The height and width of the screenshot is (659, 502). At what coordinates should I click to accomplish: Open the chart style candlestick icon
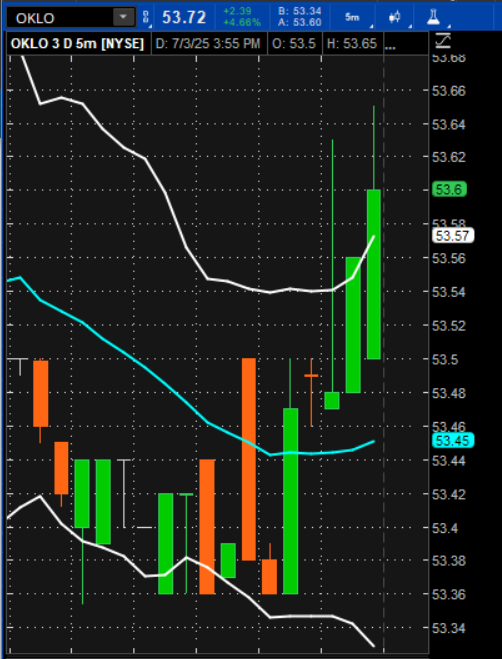pyautogui.click(x=394, y=17)
